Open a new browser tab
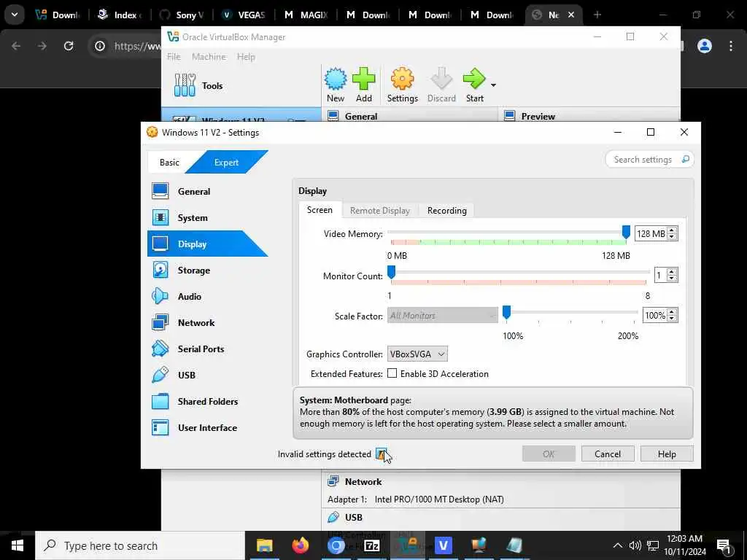 597,15
